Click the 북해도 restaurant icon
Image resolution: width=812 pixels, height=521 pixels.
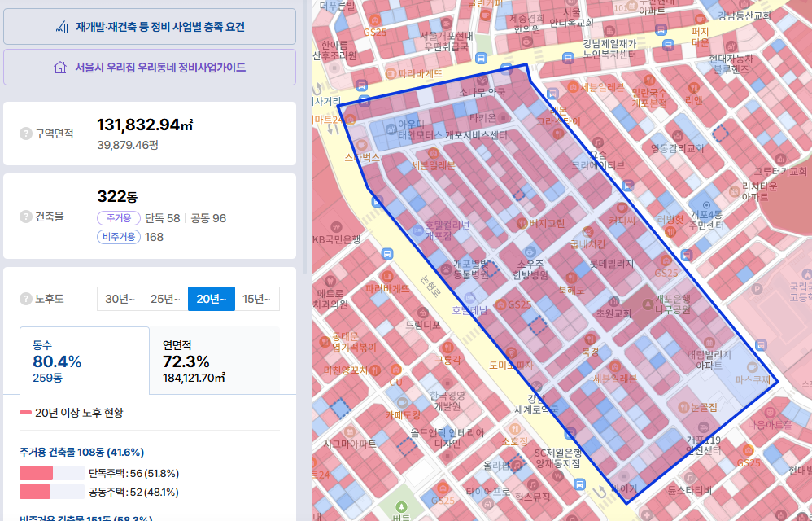(570, 278)
